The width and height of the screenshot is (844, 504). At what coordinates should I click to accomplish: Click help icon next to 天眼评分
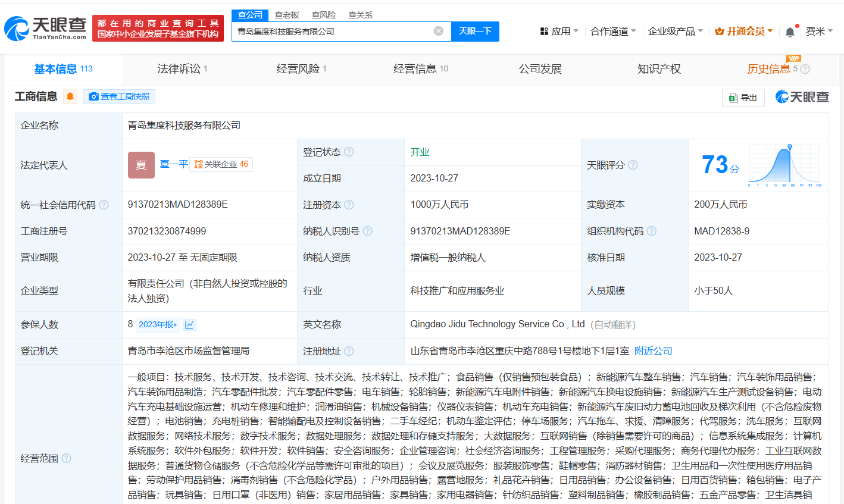pos(633,165)
